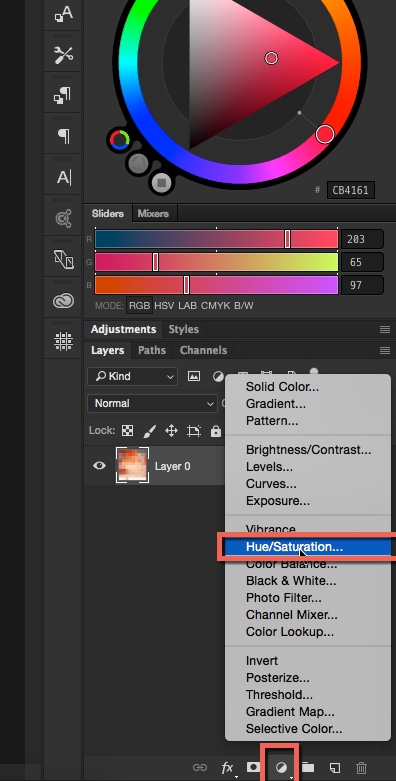Open the Layers panel options menu
The height and width of the screenshot is (781, 396).
(x=385, y=350)
